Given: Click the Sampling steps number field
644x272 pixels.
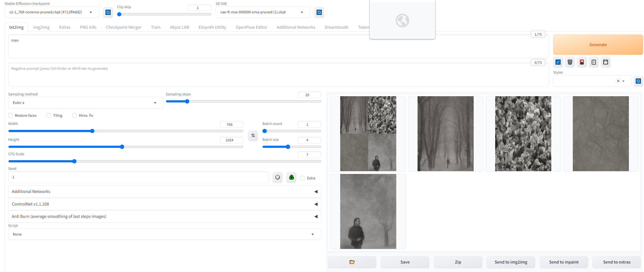Looking at the screenshot, I should point(309,95).
